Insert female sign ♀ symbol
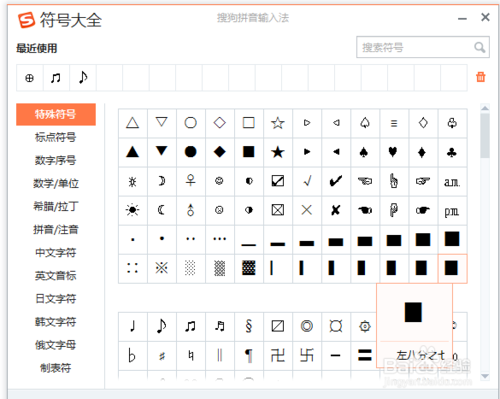The image size is (500, 399). [191, 181]
